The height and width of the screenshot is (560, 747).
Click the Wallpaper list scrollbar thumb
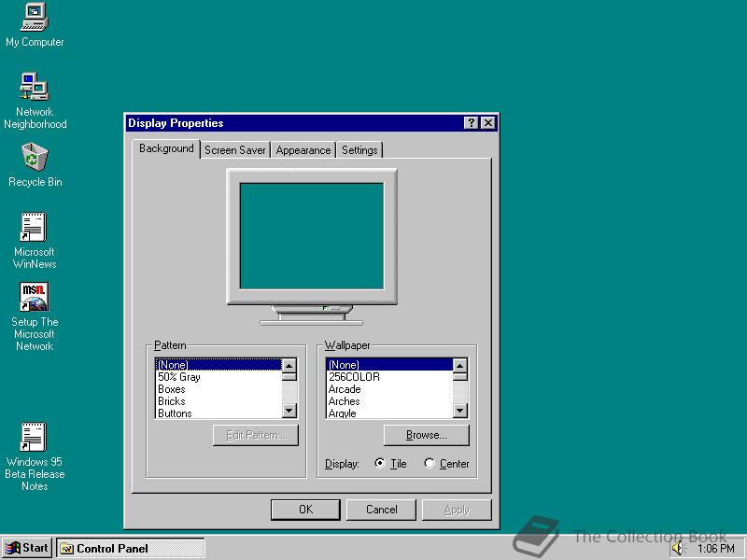(x=459, y=377)
